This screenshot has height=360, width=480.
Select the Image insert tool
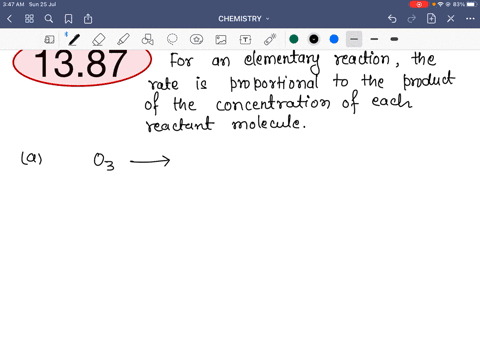click(221, 40)
